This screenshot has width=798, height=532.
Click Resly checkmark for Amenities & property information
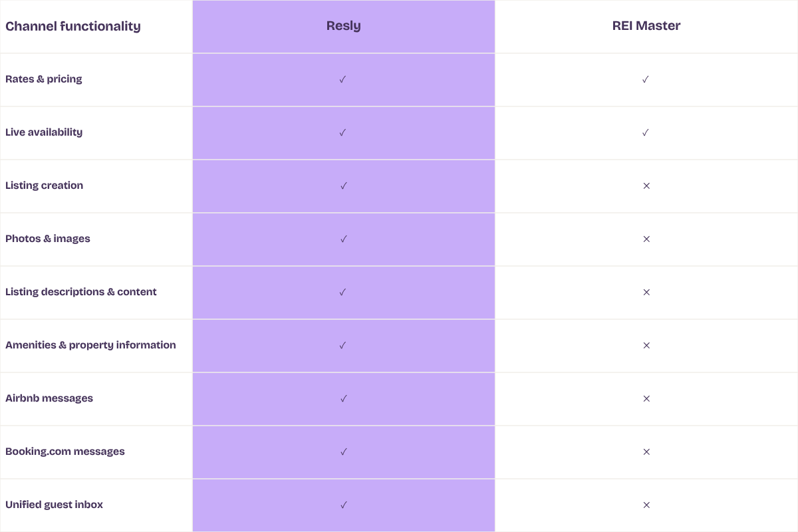tap(344, 345)
